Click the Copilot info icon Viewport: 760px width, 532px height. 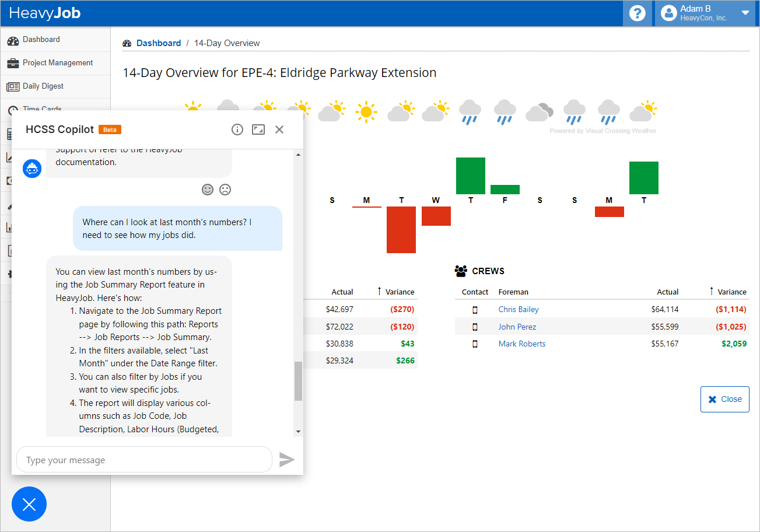[x=237, y=129]
